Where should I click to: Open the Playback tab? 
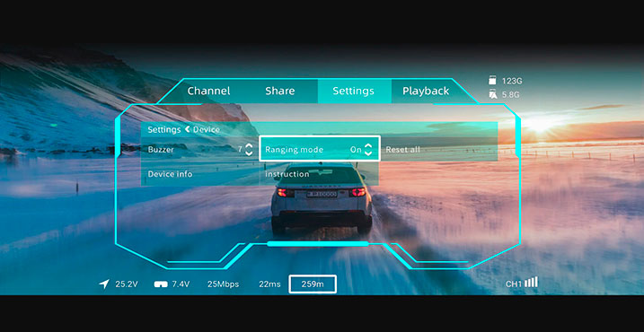coord(426,92)
